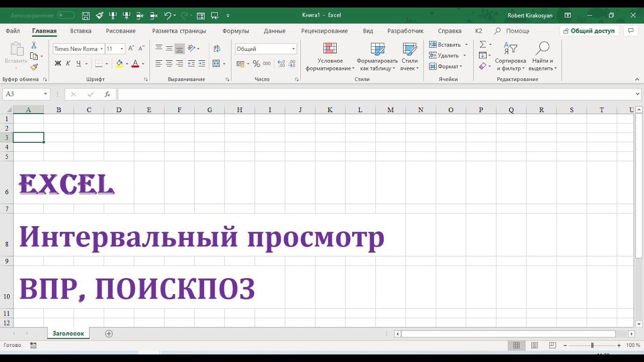This screenshot has height=362, width=644.
Task: Switch to the Разметка страницы tab
Action: click(x=179, y=31)
